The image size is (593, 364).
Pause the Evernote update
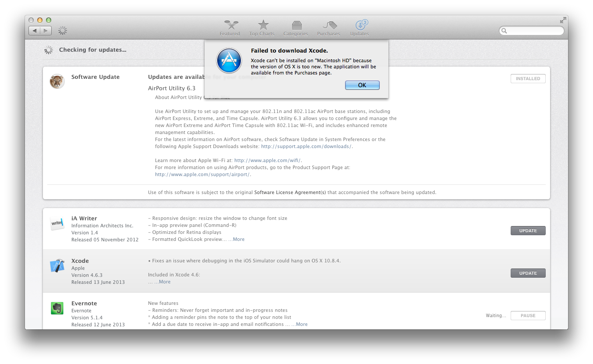[528, 315]
